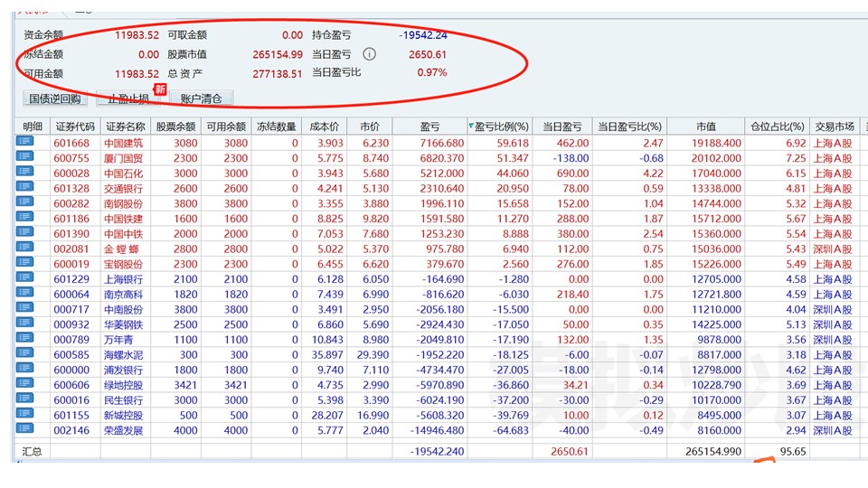Viewport: 868px width, 488px height.
Task: Select stock name 荣盛发展
Action: click(x=124, y=430)
